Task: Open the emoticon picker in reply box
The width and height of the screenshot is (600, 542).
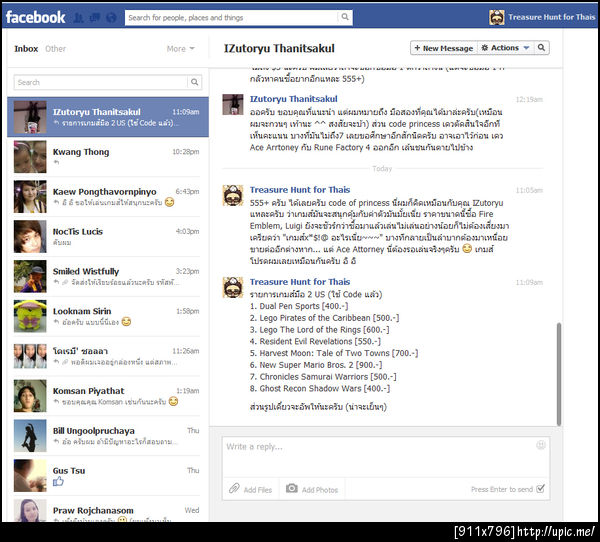Action: 540,445
